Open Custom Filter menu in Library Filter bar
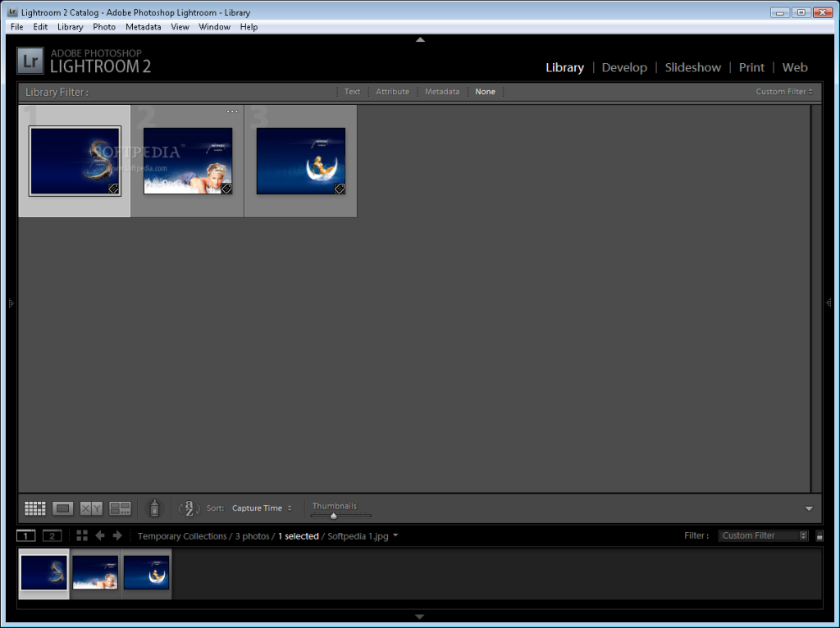Viewport: 840px width, 628px height. (784, 92)
